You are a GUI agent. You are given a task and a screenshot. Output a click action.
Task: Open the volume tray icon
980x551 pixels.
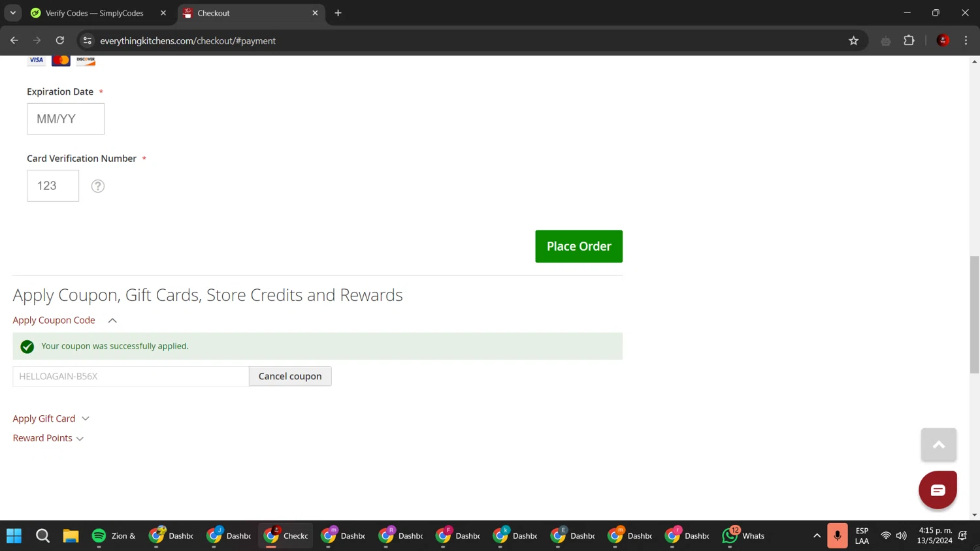click(902, 536)
